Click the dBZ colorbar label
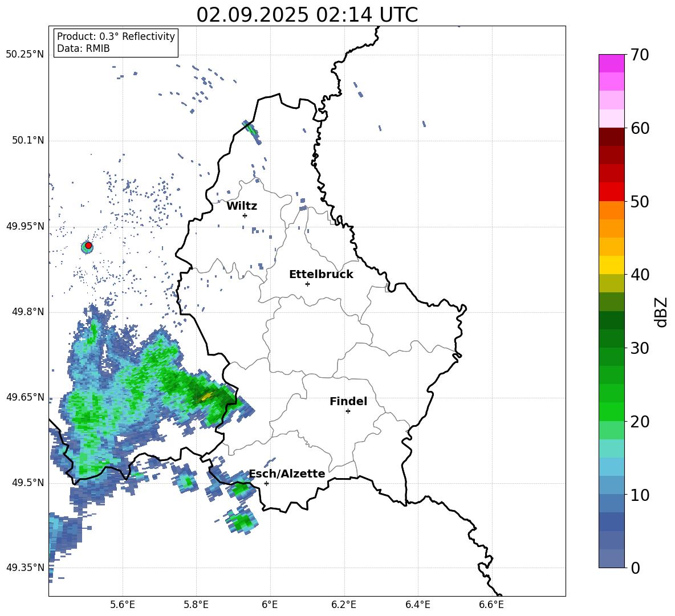 click(661, 312)
